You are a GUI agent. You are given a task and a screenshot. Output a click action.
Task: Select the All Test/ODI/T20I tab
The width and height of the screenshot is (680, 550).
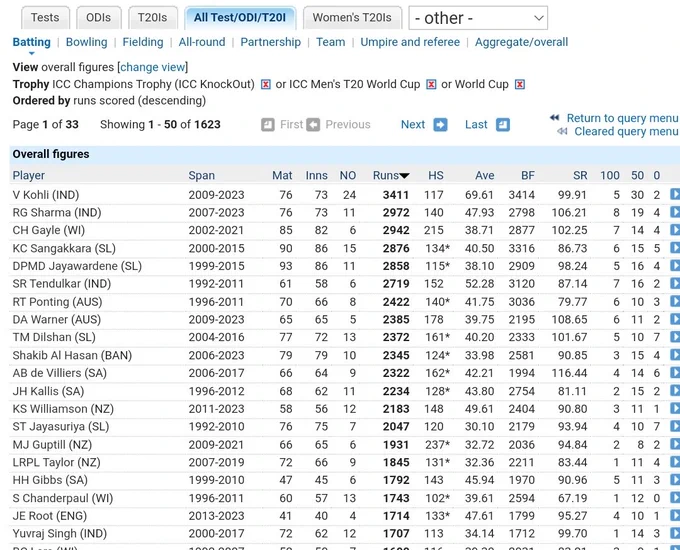pos(240,18)
